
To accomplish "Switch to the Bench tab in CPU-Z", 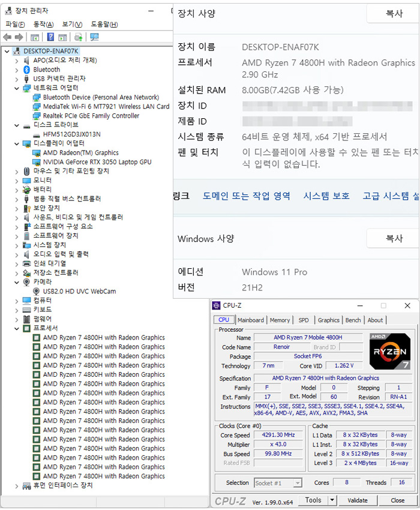I will [x=353, y=320].
